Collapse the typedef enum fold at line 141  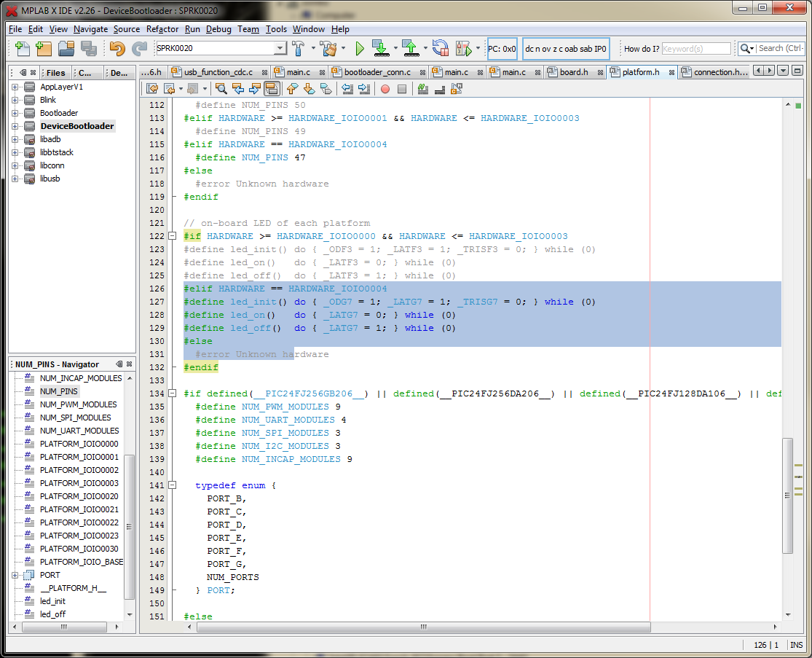(173, 485)
